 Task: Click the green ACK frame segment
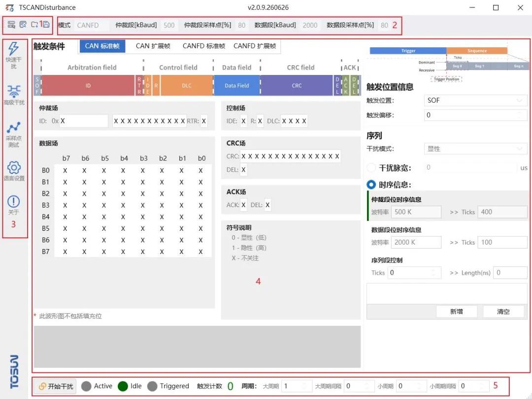[345, 86]
